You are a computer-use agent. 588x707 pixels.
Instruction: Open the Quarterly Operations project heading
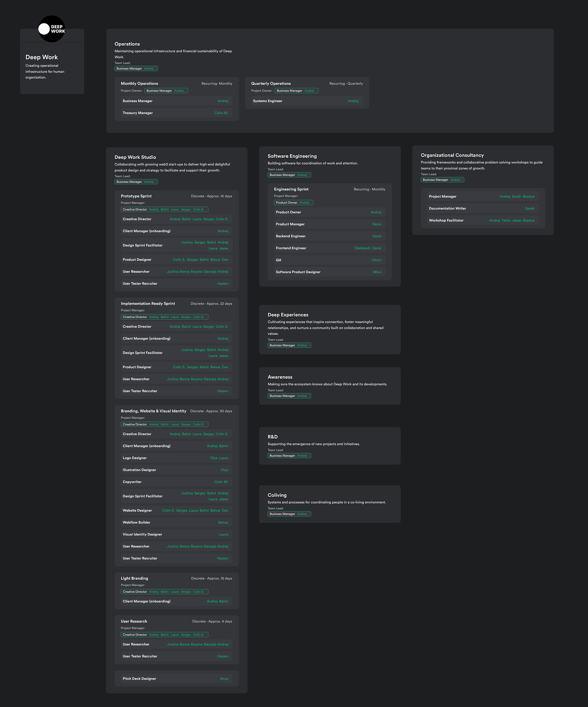pos(271,84)
